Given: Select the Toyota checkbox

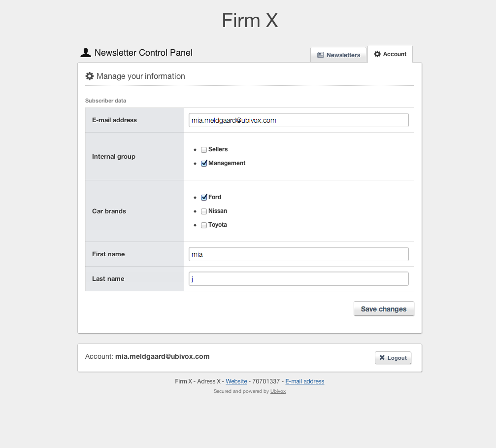Looking at the screenshot, I should click(204, 225).
